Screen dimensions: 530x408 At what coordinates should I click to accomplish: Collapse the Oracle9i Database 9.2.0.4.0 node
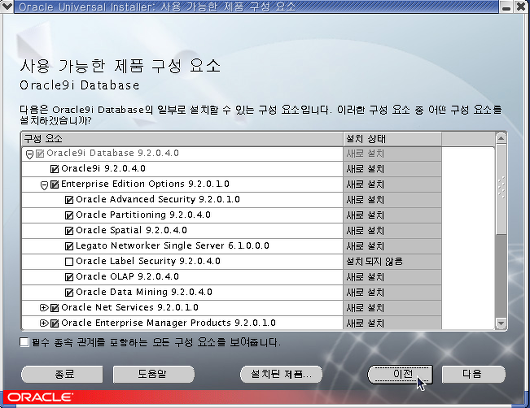coord(30,154)
